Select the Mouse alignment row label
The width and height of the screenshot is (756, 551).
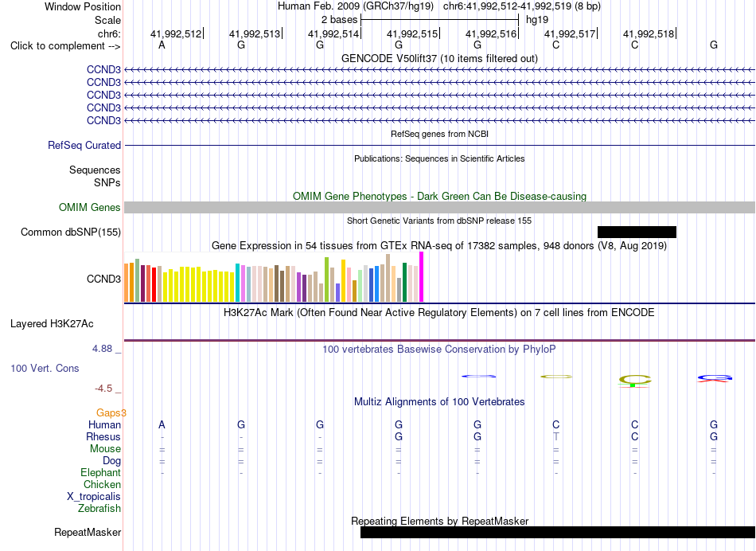(105, 449)
